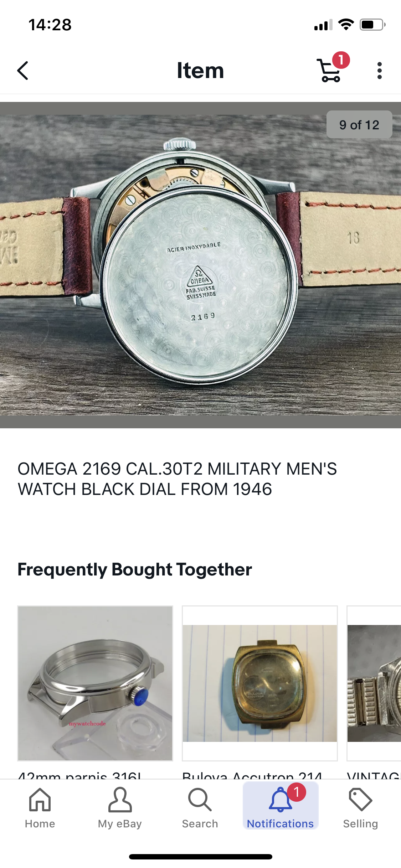Open the shopping cart
The width and height of the screenshot is (401, 868).
(x=329, y=71)
